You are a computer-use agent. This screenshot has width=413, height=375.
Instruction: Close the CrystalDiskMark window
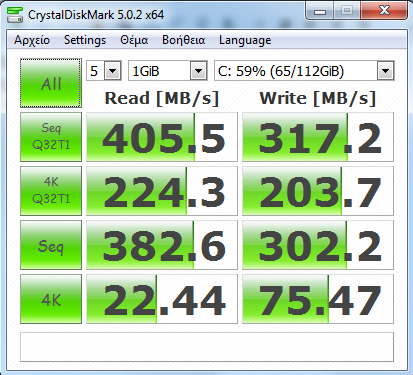point(384,11)
